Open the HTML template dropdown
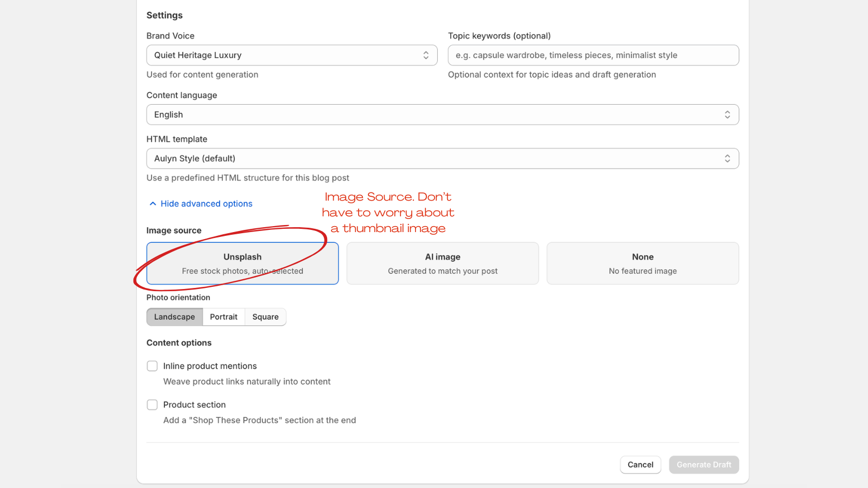 coord(442,158)
